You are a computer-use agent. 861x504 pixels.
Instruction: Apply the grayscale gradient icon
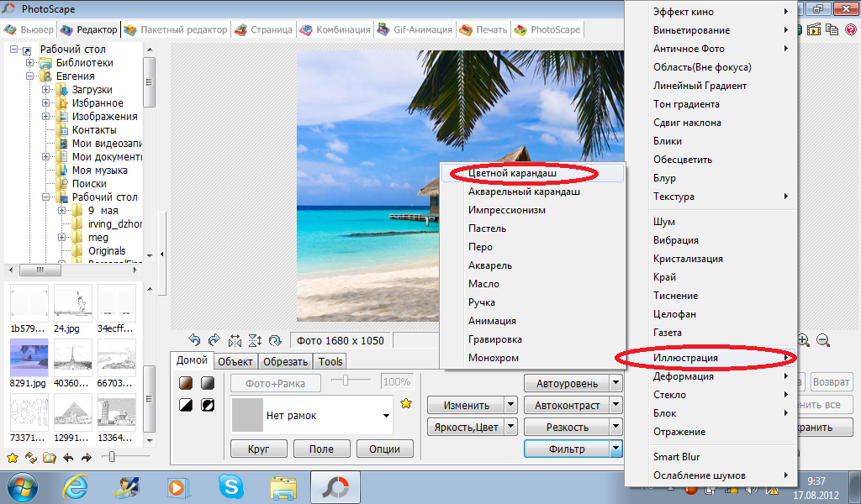[x=208, y=383]
